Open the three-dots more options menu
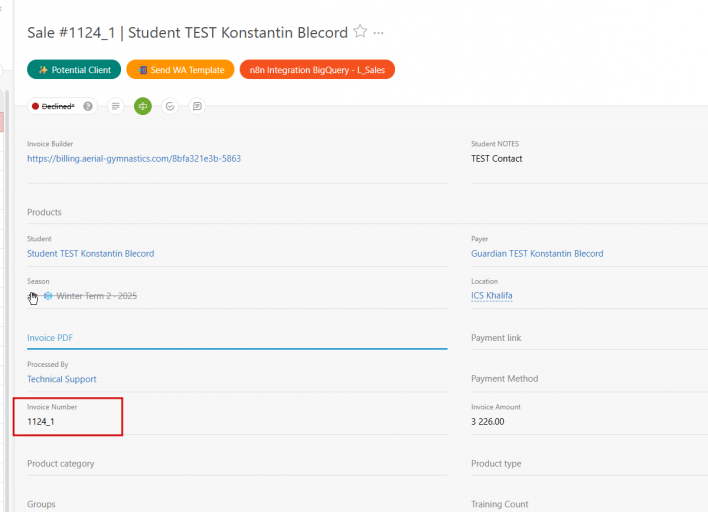The width and height of the screenshot is (708, 512). [x=378, y=33]
